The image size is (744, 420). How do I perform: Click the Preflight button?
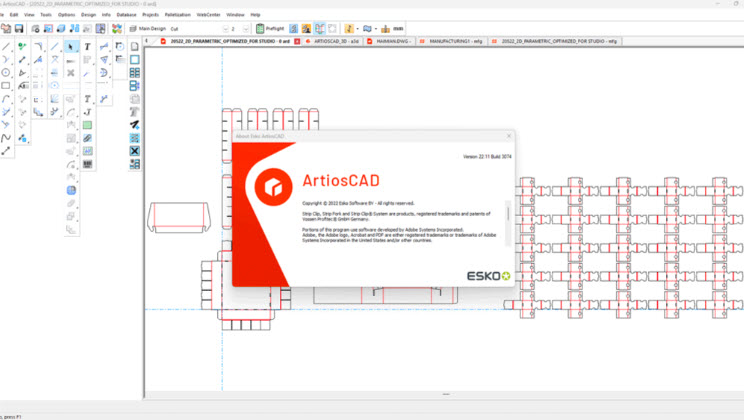pos(271,29)
